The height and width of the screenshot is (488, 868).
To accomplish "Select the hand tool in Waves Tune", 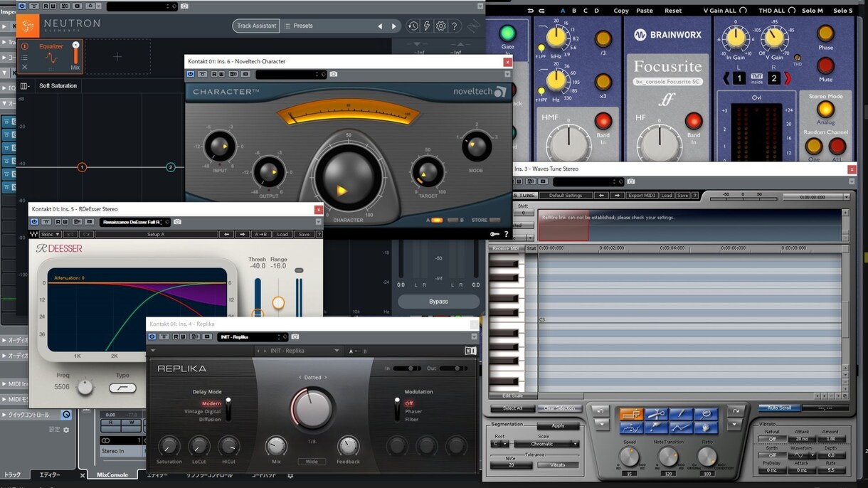I will [x=707, y=428].
